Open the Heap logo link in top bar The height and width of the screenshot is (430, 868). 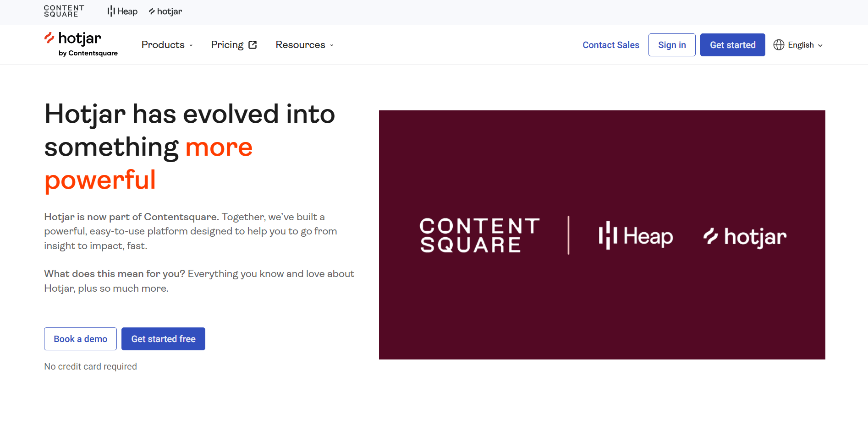(122, 11)
